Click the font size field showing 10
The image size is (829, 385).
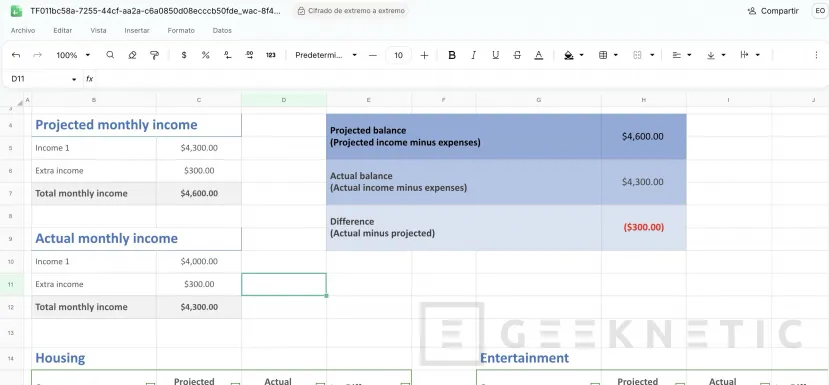399,55
